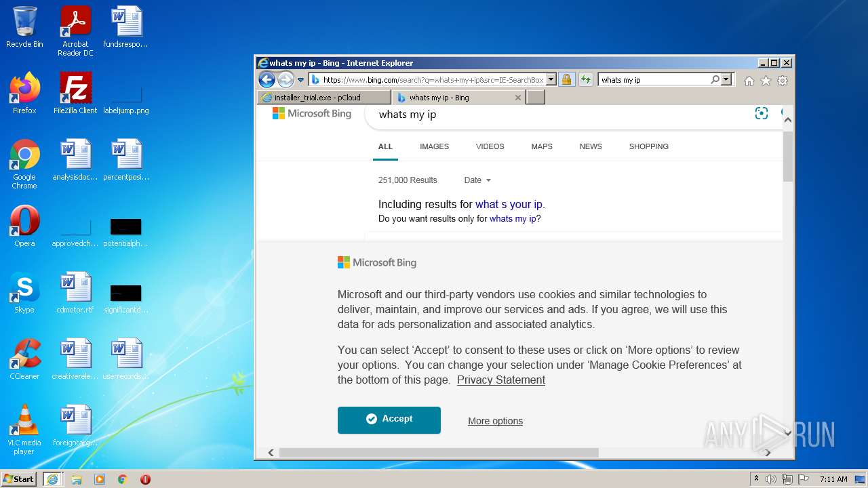This screenshot has width=868, height=488.
Task: Click the Bing search query box
Action: pos(556,115)
